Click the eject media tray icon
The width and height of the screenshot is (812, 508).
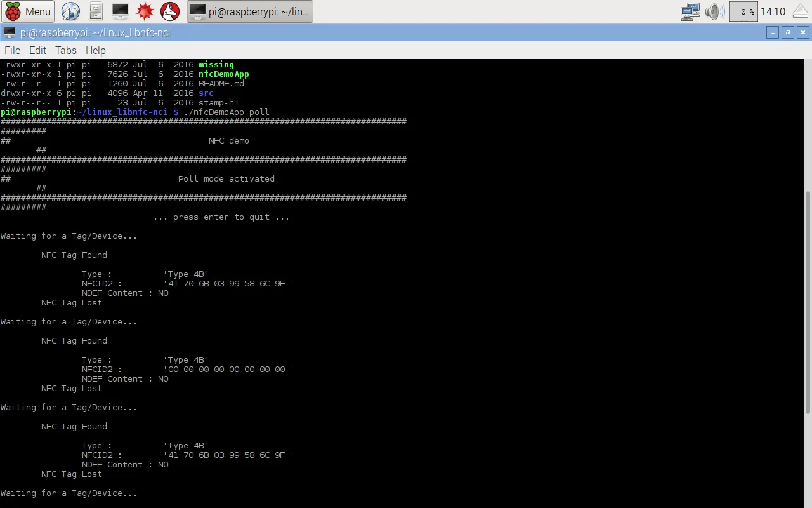point(801,11)
